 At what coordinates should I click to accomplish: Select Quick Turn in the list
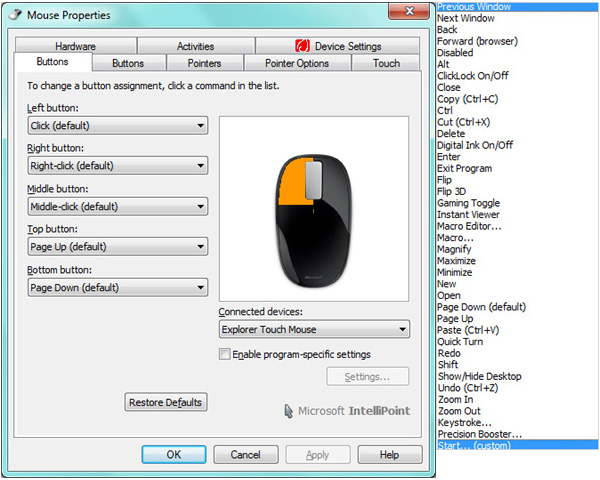click(x=517, y=341)
